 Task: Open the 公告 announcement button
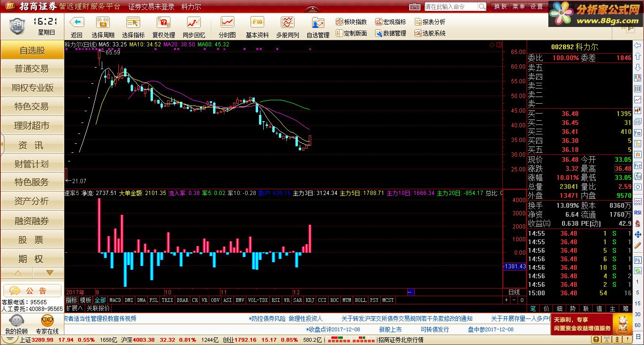point(32,291)
